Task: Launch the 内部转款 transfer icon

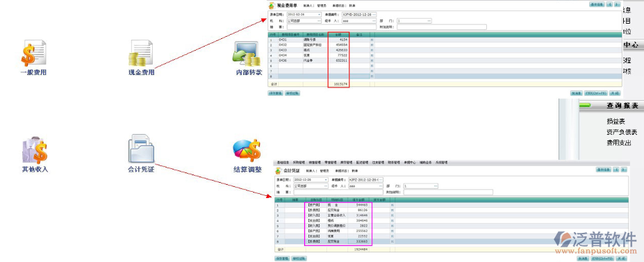Action: (x=247, y=54)
